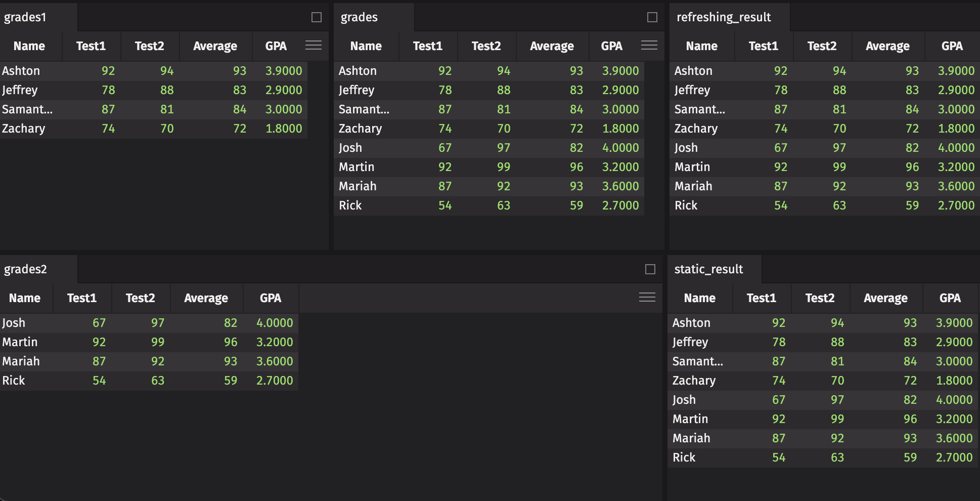Select the refreshing_result tab
Viewport: 980px width, 501px height.
coord(724,17)
